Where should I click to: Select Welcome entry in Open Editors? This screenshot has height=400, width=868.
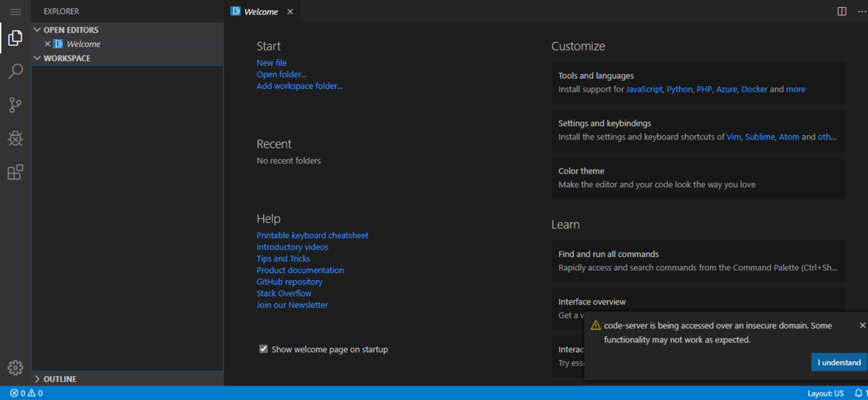127,44
